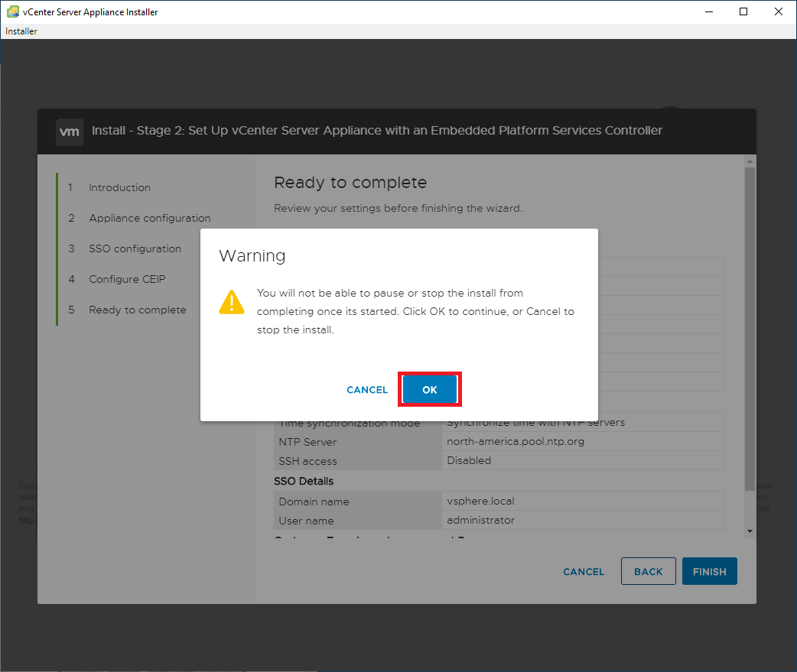The height and width of the screenshot is (672, 797).
Task: Click the scrollbar down arrow
Action: [750, 531]
